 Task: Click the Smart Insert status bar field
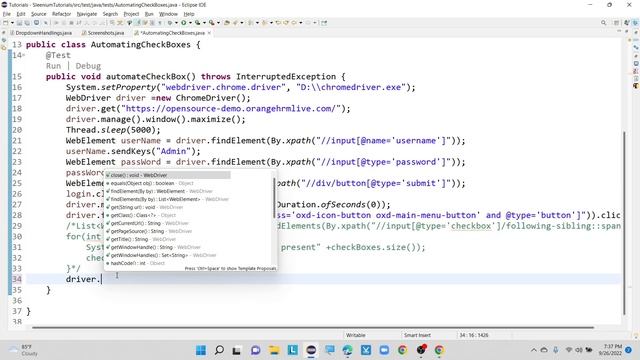pyautogui.click(x=417, y=335)
